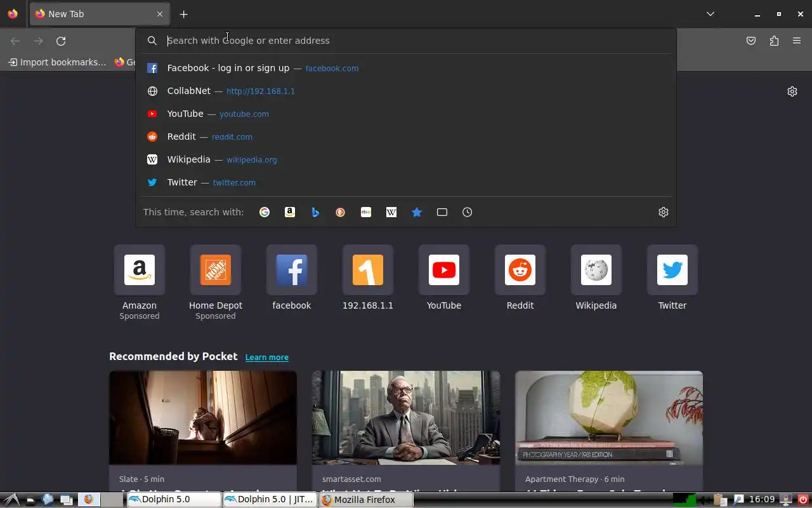812x508 pixels.
Task: Select CollabNet 192.168.1.1 suggestion
Action: (406, 91)
